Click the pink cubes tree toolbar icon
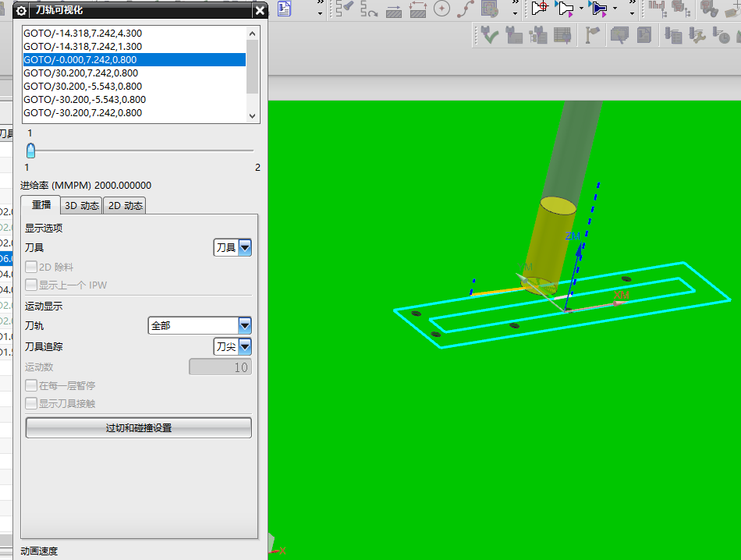Image resolution: width=741 pixels, height=560 pixels. [680, 9]
